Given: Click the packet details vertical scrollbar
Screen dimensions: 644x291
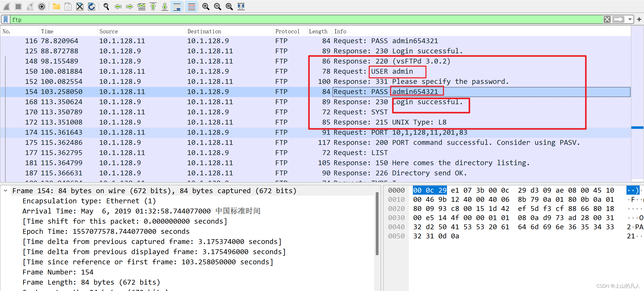Looking at the screenshot, I should pyautogui.click(x=377, y=224).
